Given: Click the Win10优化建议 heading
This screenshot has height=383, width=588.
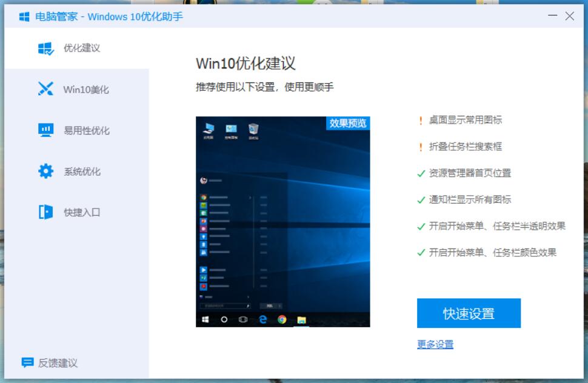Looking at the screenshot, I should pyautogui.click(x=246, y=64).
